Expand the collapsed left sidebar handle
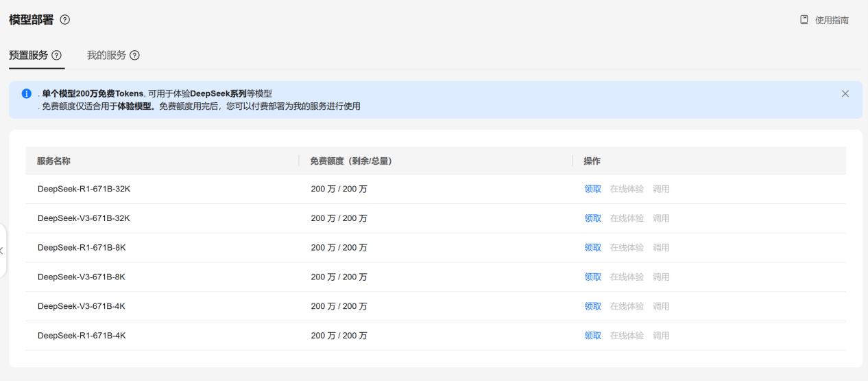Image resolution: width=868 pixels, height=381 pixels. tap(3, 251)
